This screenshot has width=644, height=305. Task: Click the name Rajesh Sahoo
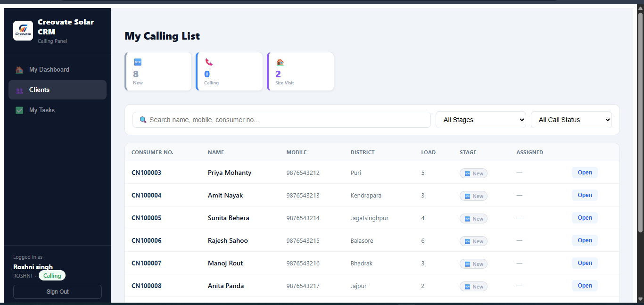coord(228,240)
